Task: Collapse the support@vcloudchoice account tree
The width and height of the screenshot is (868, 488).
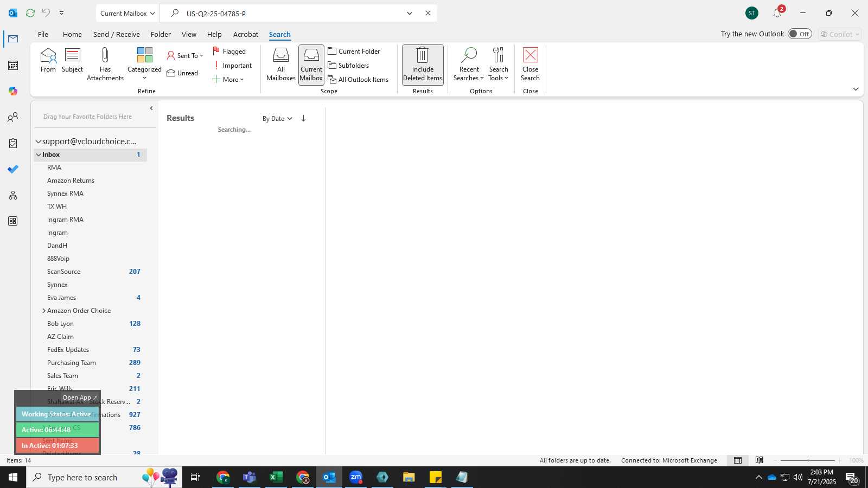Action: (x=39, y=142)
